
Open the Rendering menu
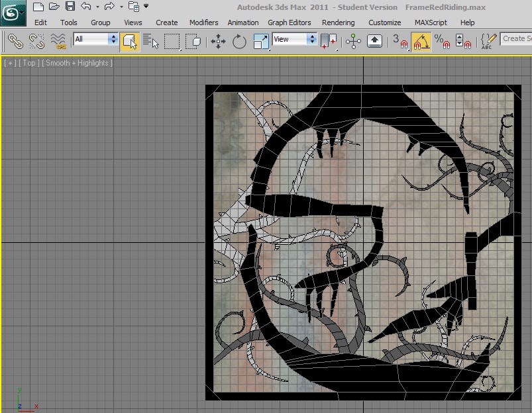(x=339, y=23)
